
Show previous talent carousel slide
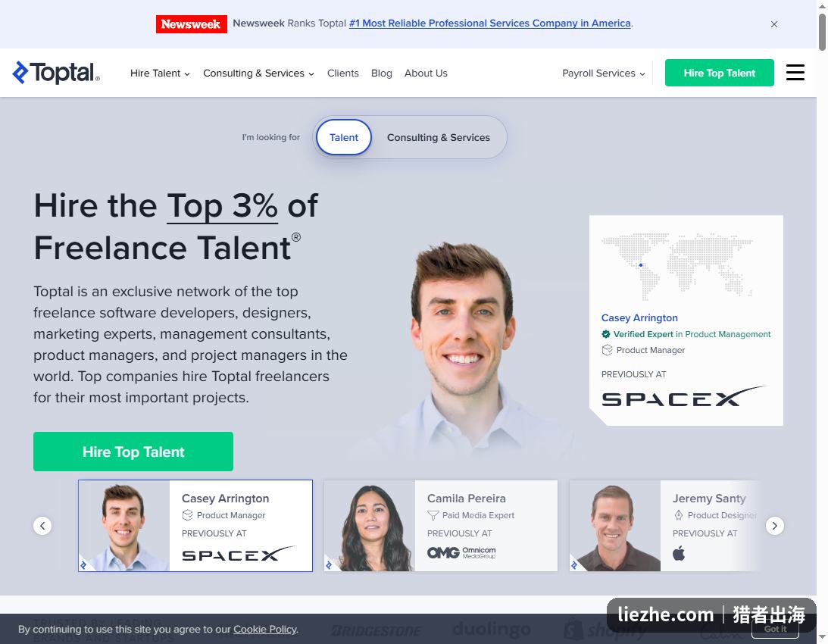[42, 526]
